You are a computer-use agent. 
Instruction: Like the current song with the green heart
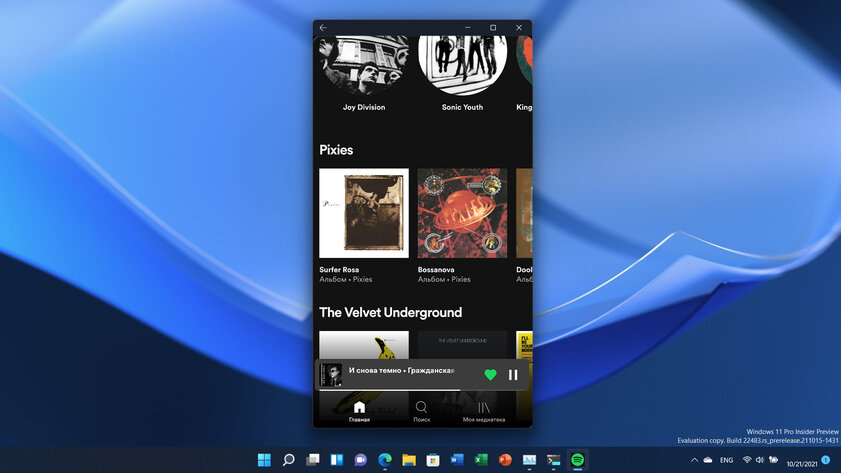490,375
